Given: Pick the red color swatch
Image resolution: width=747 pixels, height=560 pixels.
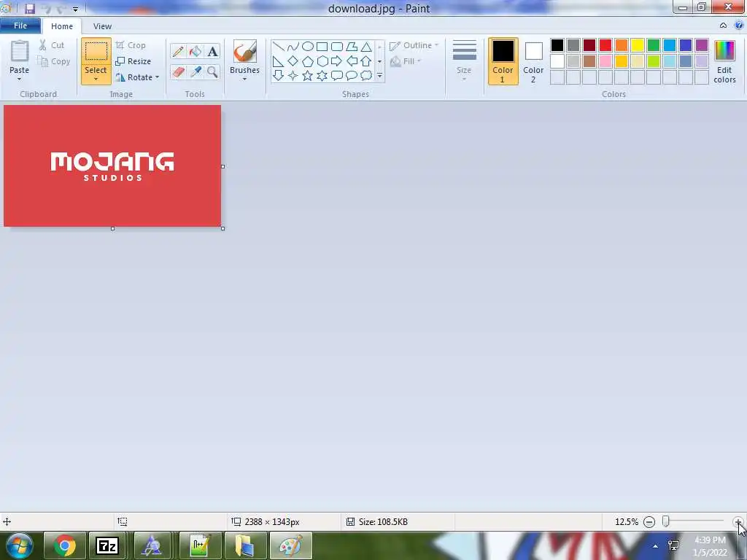Looking at the screenshot, I should click(x=605, y=45).
